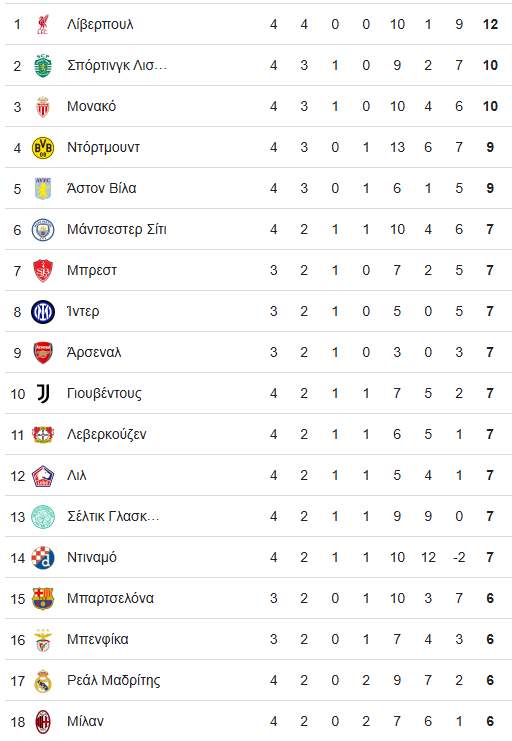512x741 pixels.
Task: Select the Borussia Dortmund BVB logo
Action: [43, 148]
